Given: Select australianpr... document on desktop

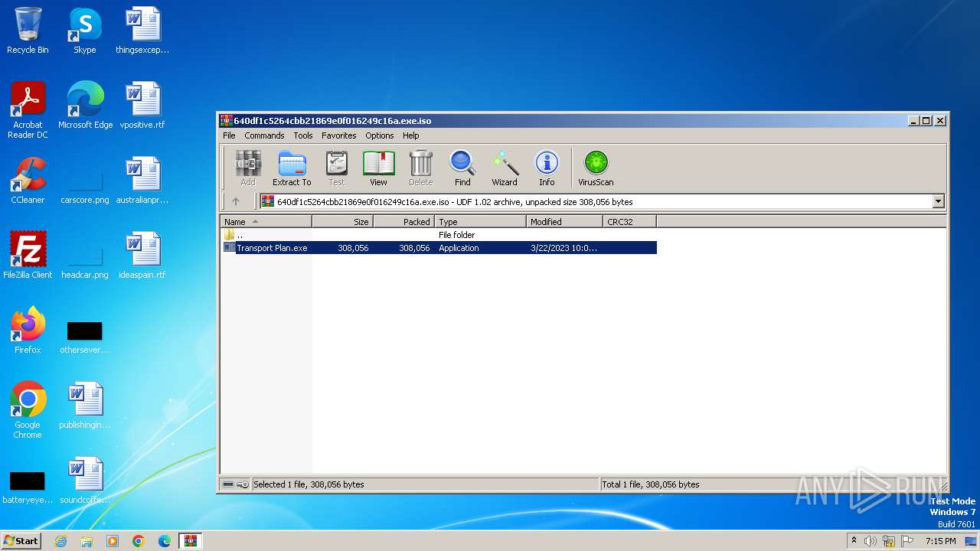Looking at the screenshot, I should pyautogui.click(x=142, y=181).
